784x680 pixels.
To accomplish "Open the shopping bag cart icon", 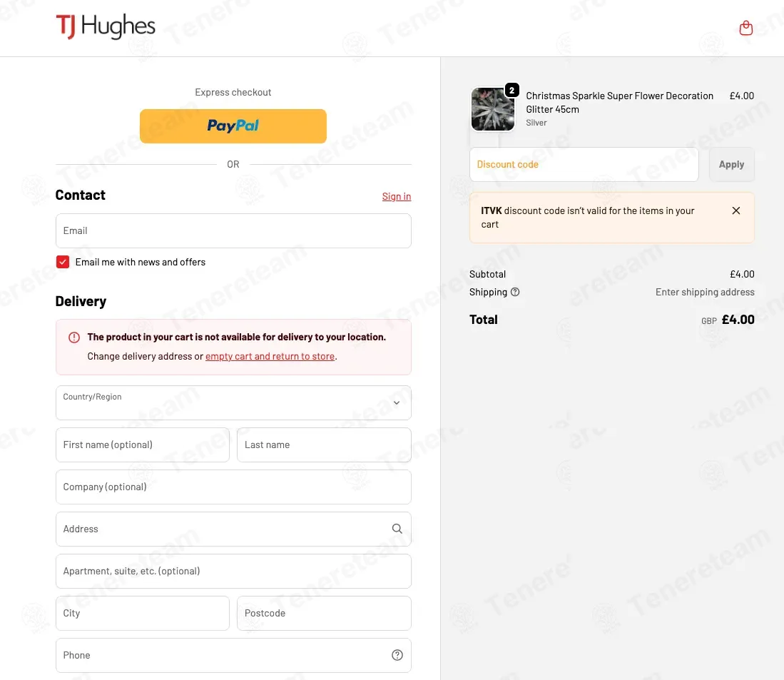I will [x=745, y=28].
